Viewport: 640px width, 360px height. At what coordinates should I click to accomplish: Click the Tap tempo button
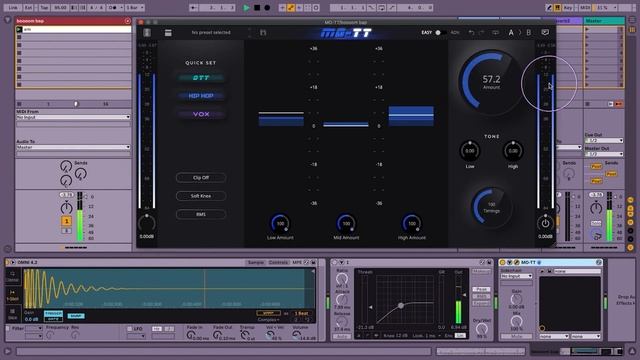click(44, 7)
